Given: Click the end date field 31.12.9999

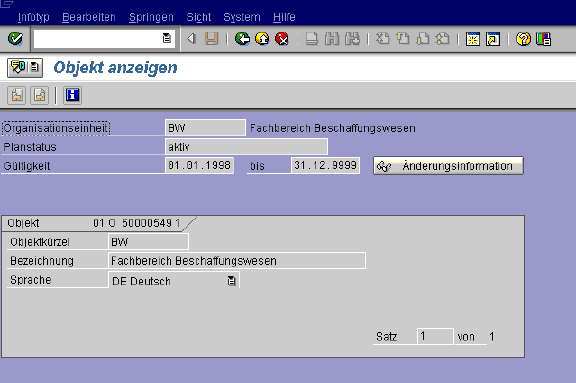Looking at the screenshot, I should click(x=325, y=165).
